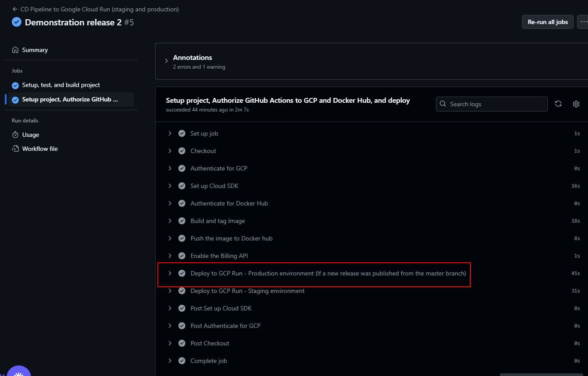Click the job heading 'Setup project, Authorize GitHub Actions'
Screen dimensions: 588x376
point(288,101)
